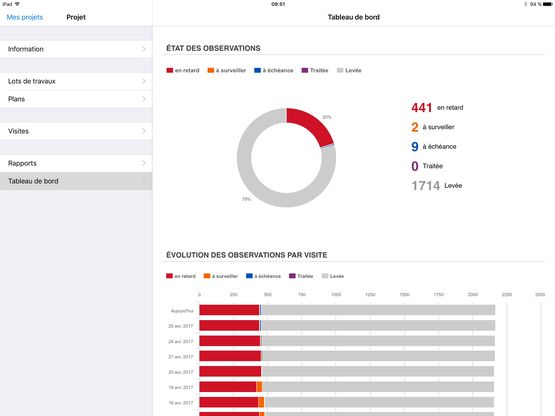The width and height of the screenshot is (555, 416).
Task: Open the Rapports row
Action: click(76, 163)
